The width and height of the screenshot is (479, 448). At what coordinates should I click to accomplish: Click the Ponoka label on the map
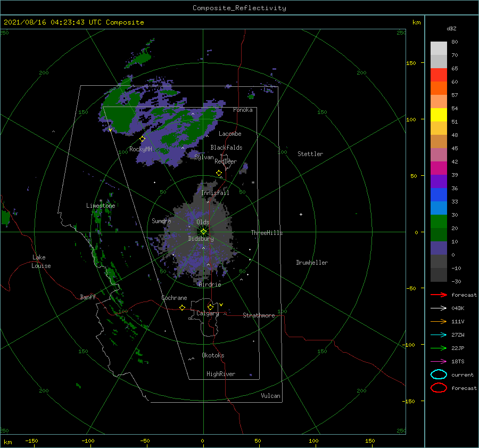[x=243, y=110]
